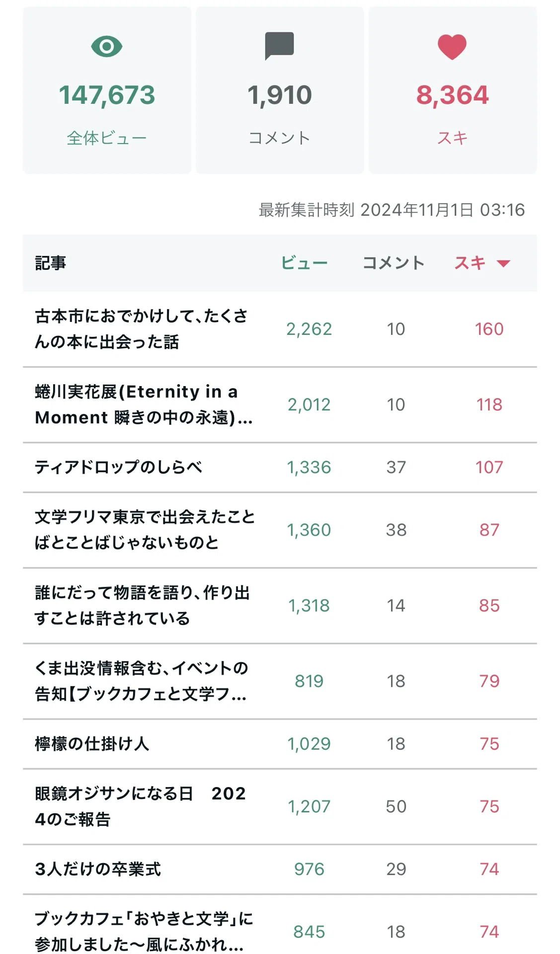Open article くま出没情報含む、イベントの告知
The width and height of the screenshot is (560, 954).
click(141, 681)
